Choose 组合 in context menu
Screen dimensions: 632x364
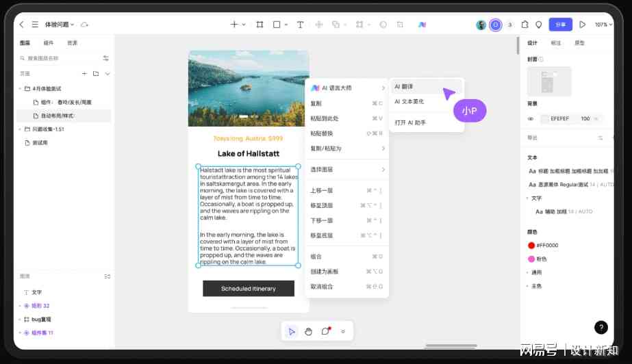pos(347,257)
